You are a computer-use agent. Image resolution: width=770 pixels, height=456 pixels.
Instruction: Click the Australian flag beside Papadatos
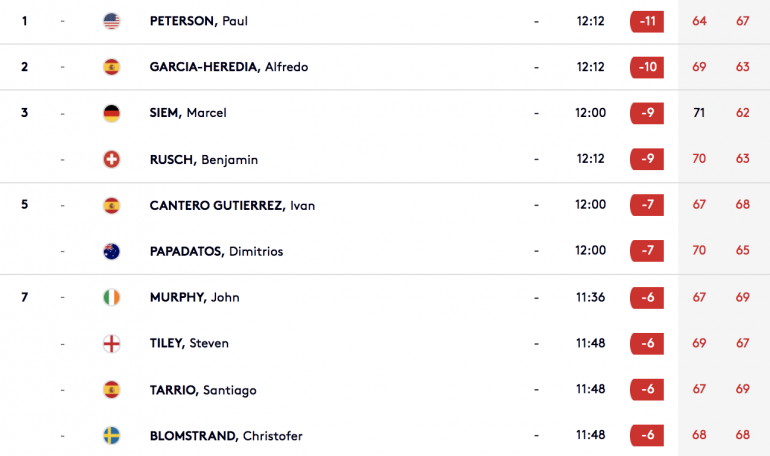[111, 251]
